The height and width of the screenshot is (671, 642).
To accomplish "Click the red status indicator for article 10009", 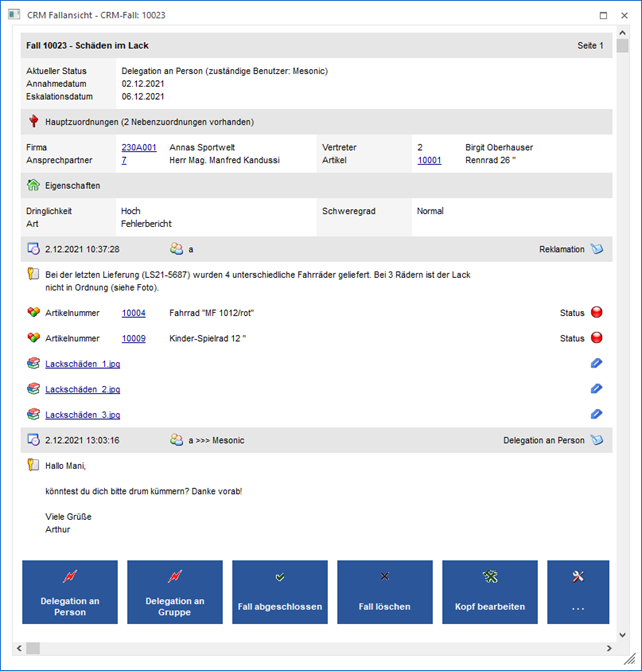I will point(597,338).
